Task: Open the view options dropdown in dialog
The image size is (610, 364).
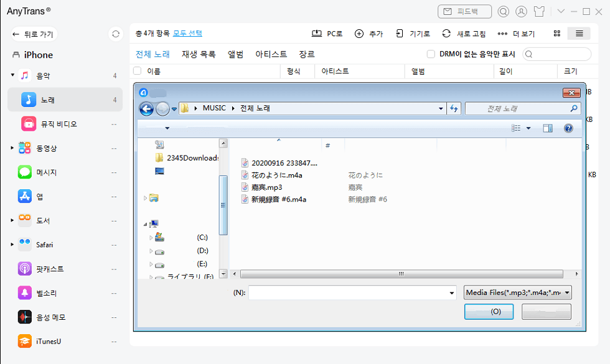Action: coord(528,128)
